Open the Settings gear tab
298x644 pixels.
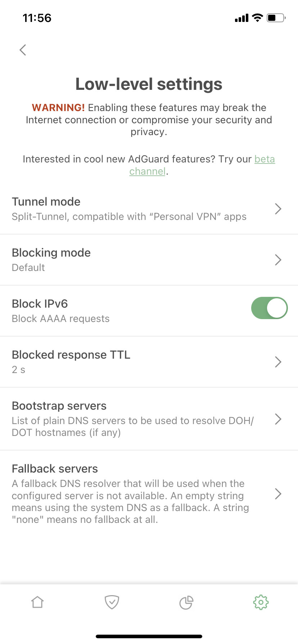click(x=261, y=602)
